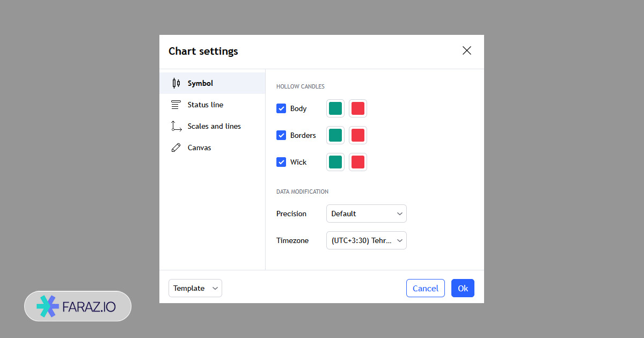Screen dimensions: 644x338
Task: Uncheck the Body checkbox
Action: pyautogui.click(x=281, y=108)
